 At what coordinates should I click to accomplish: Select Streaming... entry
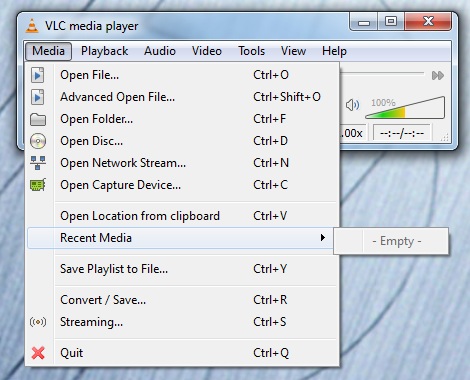[x=182, y=322]
